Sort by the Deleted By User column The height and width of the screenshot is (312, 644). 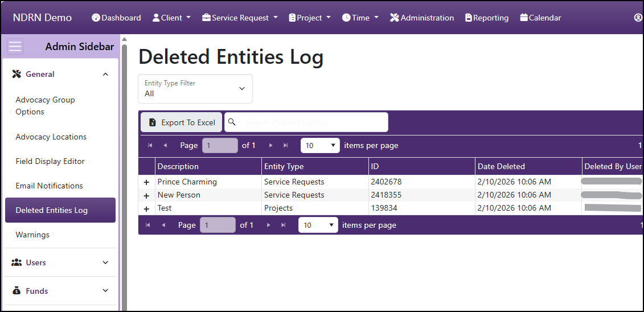click(x=613, y=166)
